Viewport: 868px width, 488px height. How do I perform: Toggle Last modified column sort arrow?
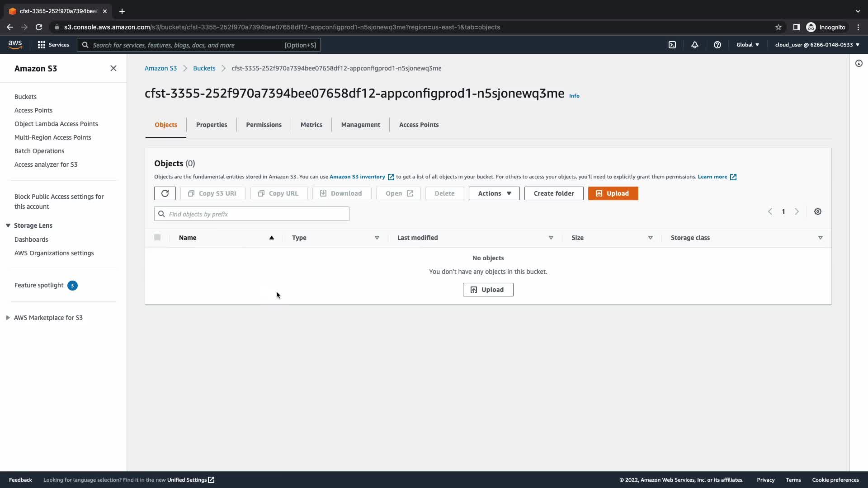pos(551,238)
